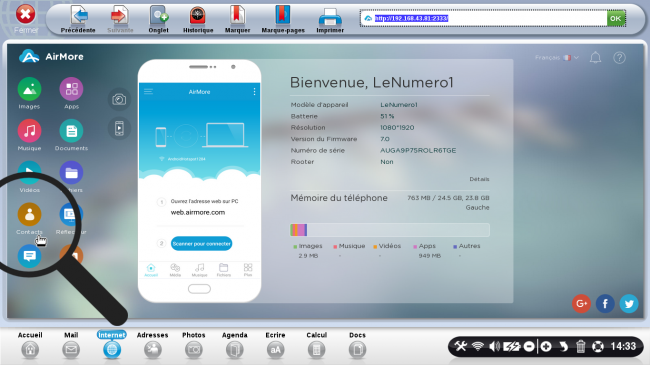Open the Réflecteur screen mirror icon
The height and width of the screenshot is (365, 650).
[x=71, y=215]
